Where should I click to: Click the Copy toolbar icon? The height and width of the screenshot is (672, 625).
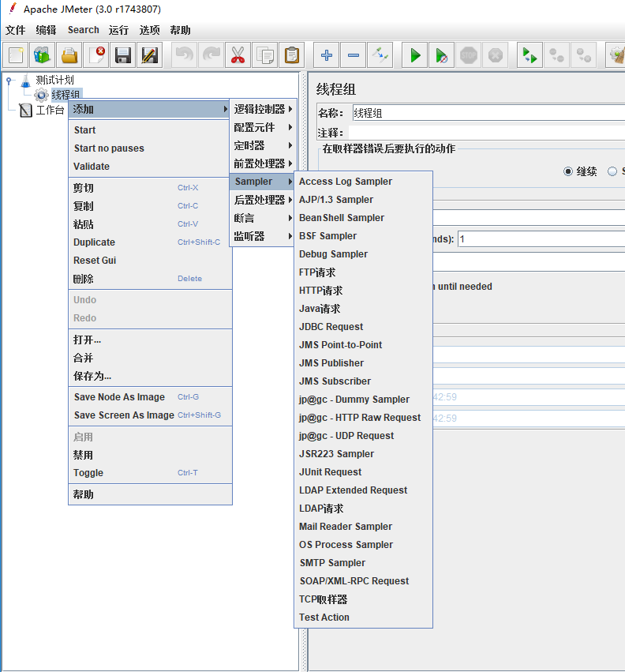[x=265, y=55]
